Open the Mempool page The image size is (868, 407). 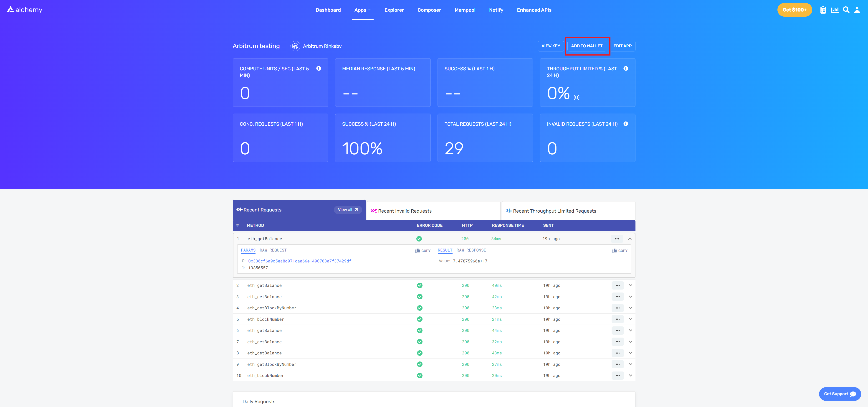[465, 10]
